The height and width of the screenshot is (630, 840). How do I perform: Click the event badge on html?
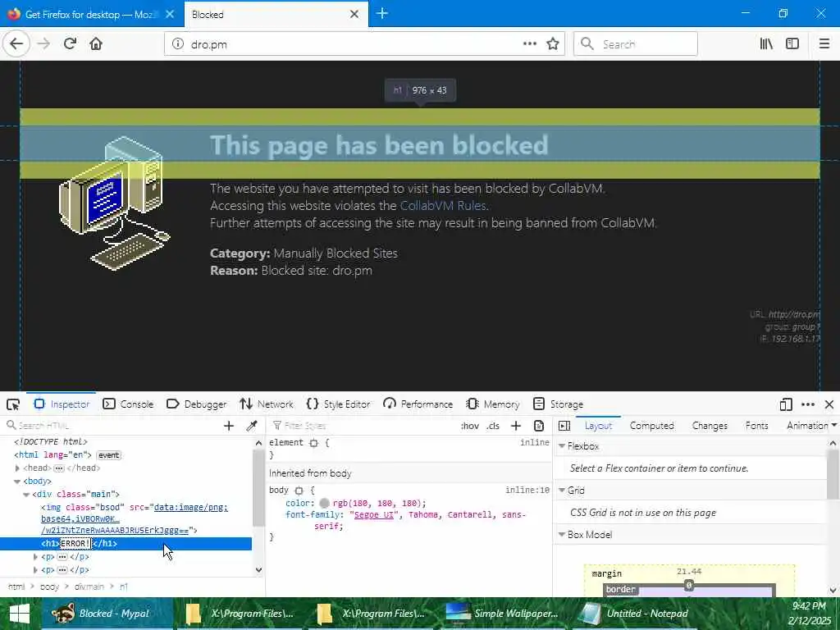[x=109, y=455]
